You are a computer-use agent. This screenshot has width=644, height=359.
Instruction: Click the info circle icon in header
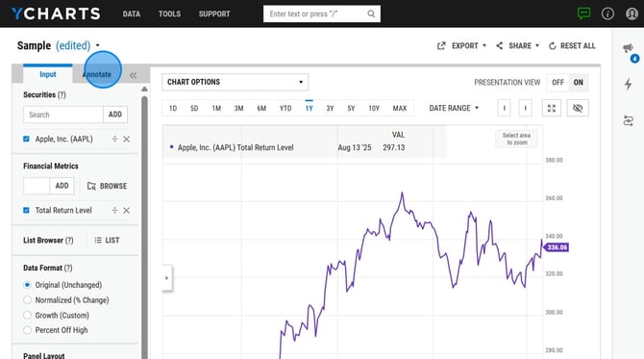click(607, 13)
